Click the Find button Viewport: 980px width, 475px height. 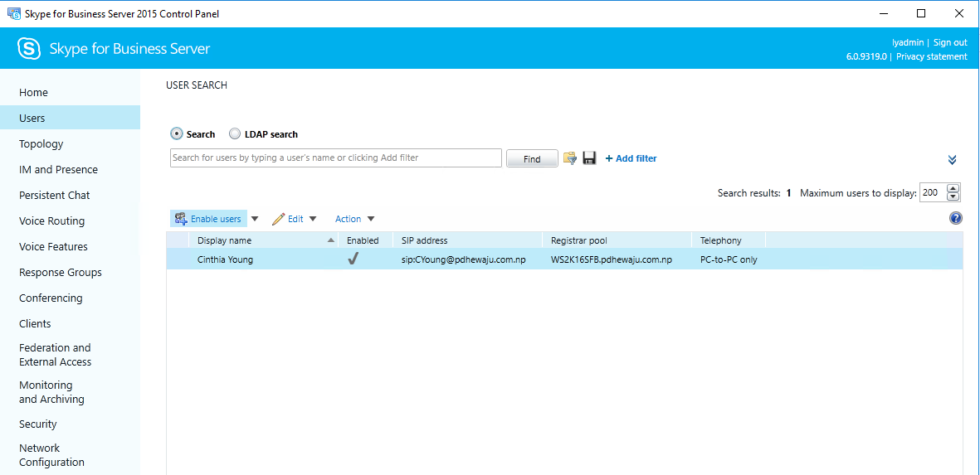pyautogui.click(x=532, y=158)
